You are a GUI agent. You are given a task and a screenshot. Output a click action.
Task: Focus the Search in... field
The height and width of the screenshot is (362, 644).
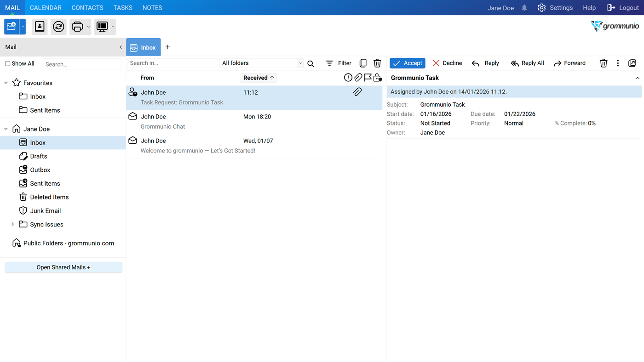(x=173, y=63)
